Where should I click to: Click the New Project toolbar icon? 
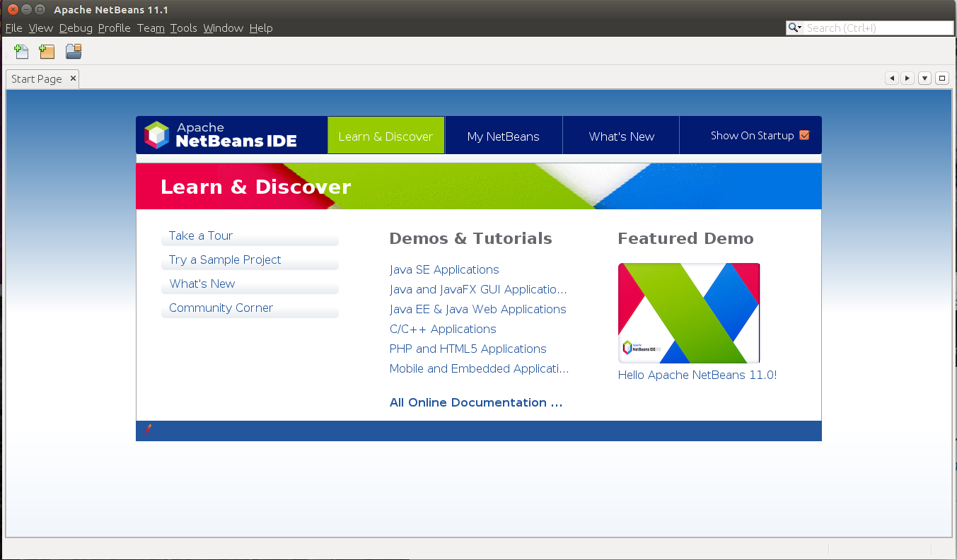[x=47, y=51]
